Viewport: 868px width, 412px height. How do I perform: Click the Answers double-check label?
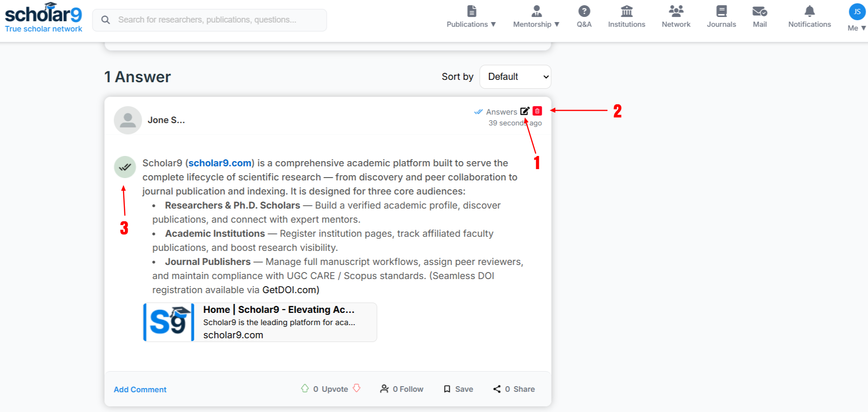(495, 112)
